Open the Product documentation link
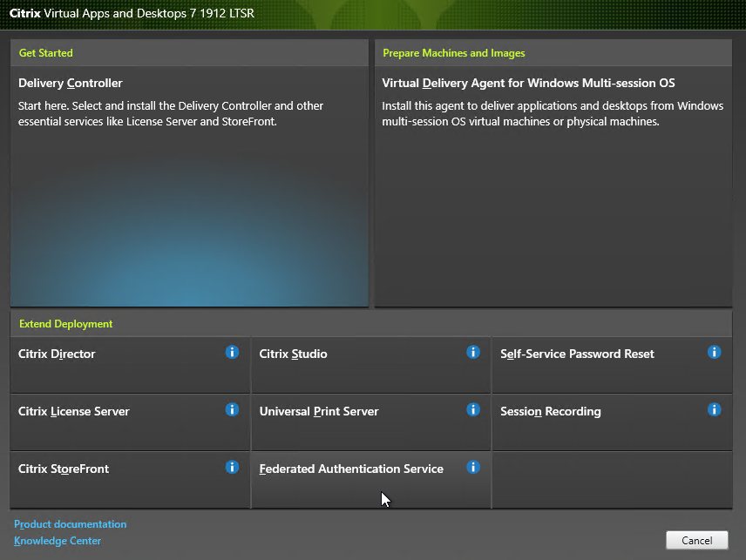This screenshot has width=746, height=560. click(71, 524)
